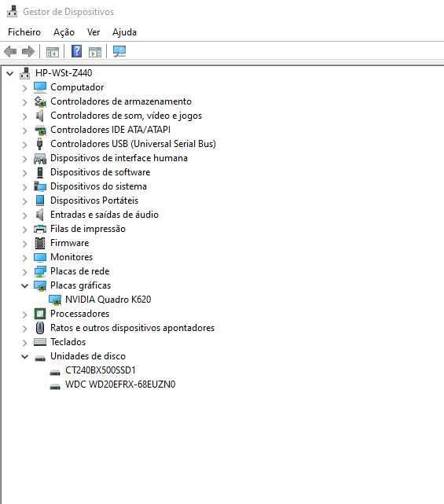Select the WDC WD20EFRX-68EUZN0 entry
444x504 pixels.
coord(120,384)
